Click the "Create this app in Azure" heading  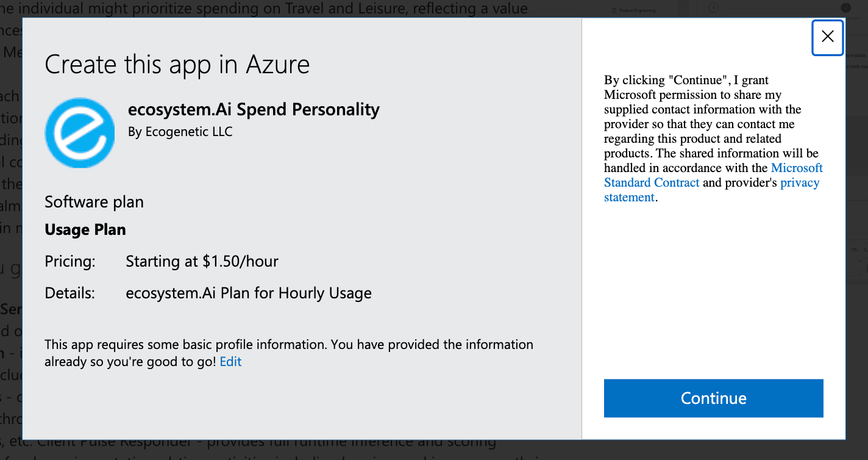[x=177, y=65]
